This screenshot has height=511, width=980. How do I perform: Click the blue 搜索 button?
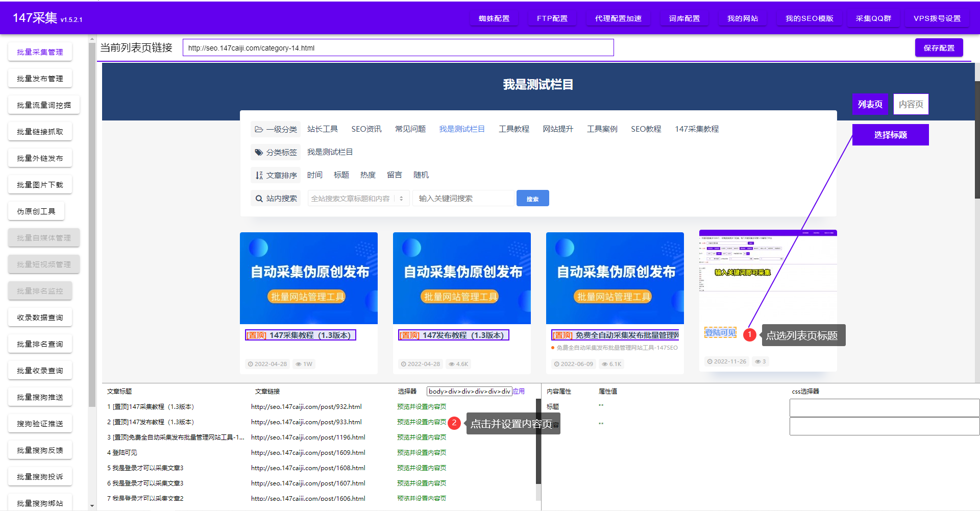point(532,199)
